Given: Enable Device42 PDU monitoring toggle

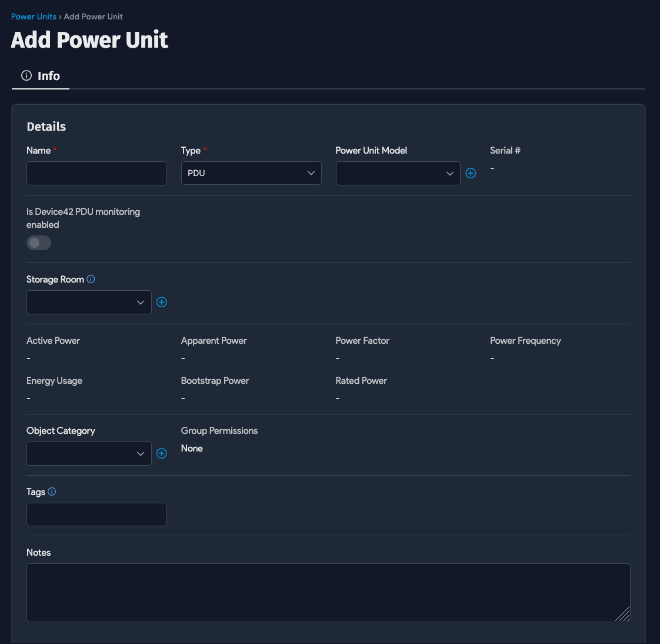Looking at the screenshot, I should (x=38, y=243).
